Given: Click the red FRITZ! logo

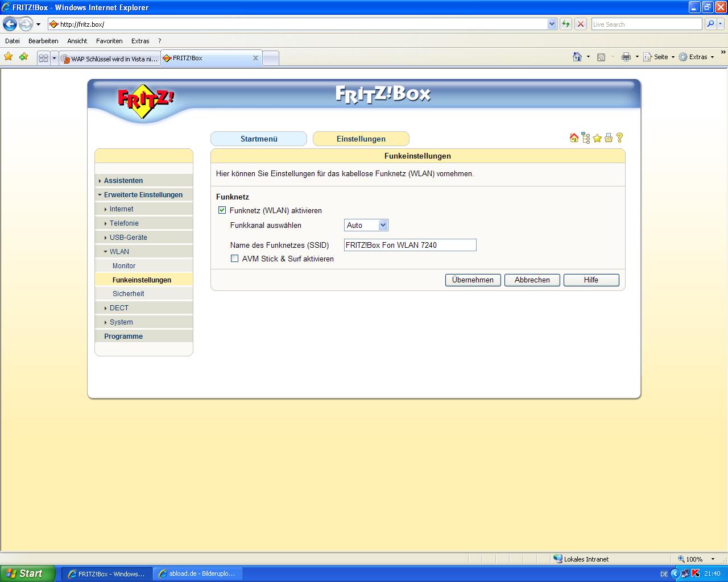Looking at the screenshot, I should coord(146,101).
